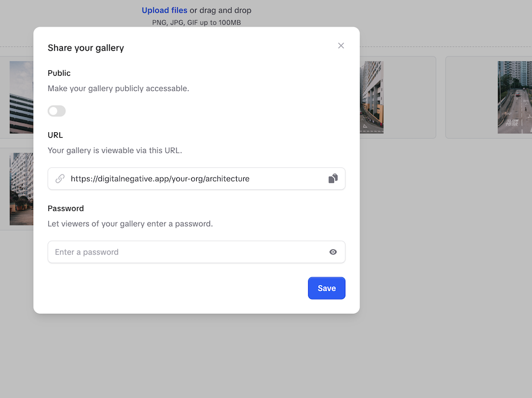532x398 pixels.
Task: Click the Save button
Action: click(x=326, y=288)
